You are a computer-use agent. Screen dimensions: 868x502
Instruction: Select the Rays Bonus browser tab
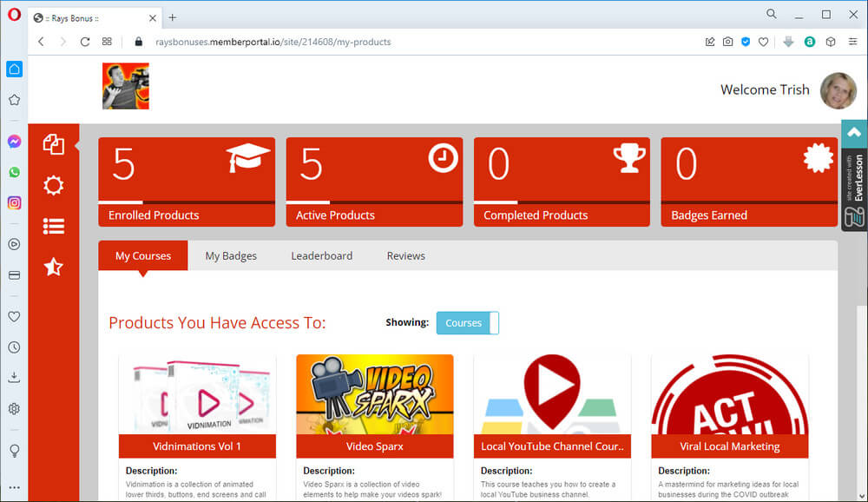[94, 18]
